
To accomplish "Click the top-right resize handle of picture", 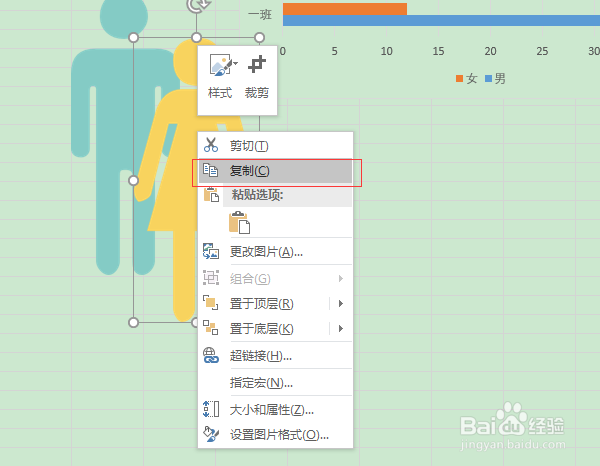I will point(259,37).
